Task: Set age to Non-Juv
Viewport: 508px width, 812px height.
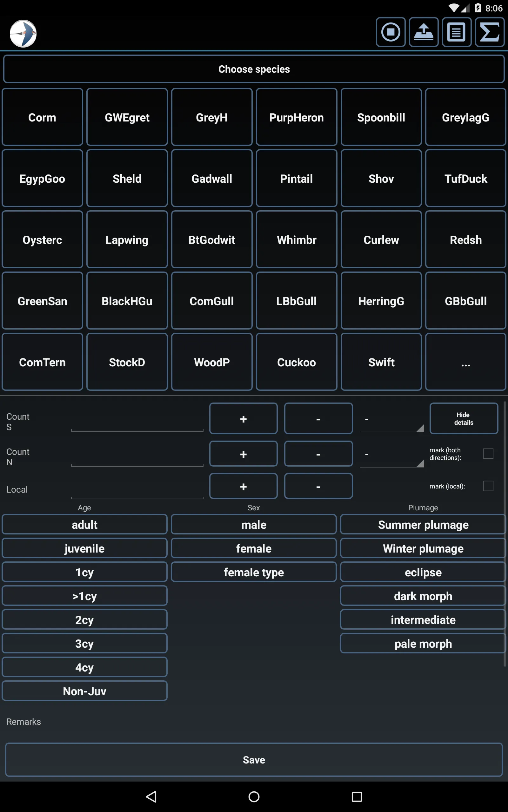Action: [85, 691]
